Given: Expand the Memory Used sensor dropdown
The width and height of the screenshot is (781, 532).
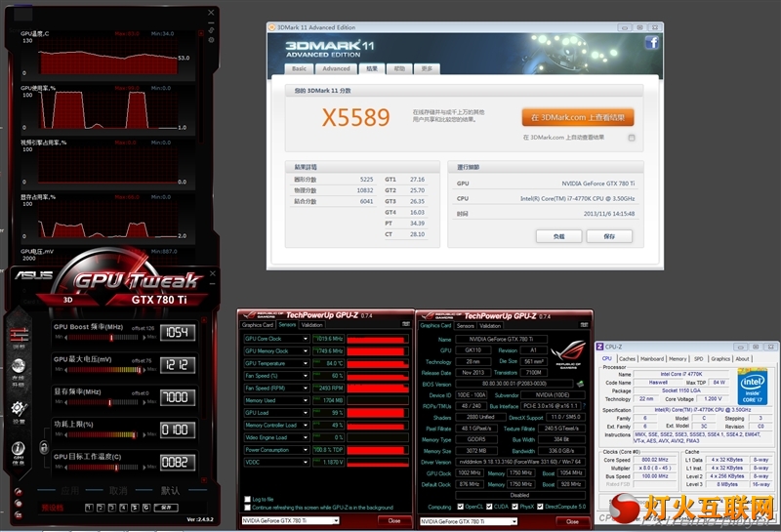Looking at the screenshot, I should (x=305, y=400).
